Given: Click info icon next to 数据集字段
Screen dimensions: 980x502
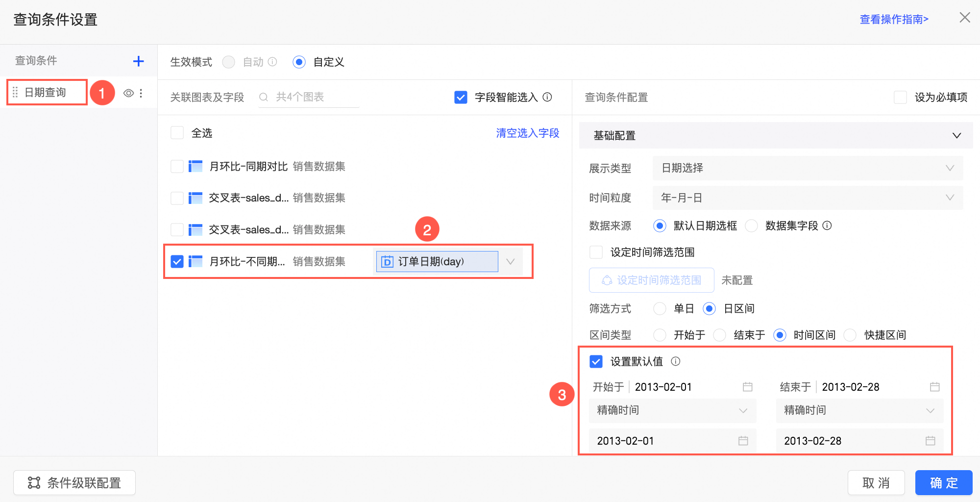Looking at the screenshot, I should point(827,226).
